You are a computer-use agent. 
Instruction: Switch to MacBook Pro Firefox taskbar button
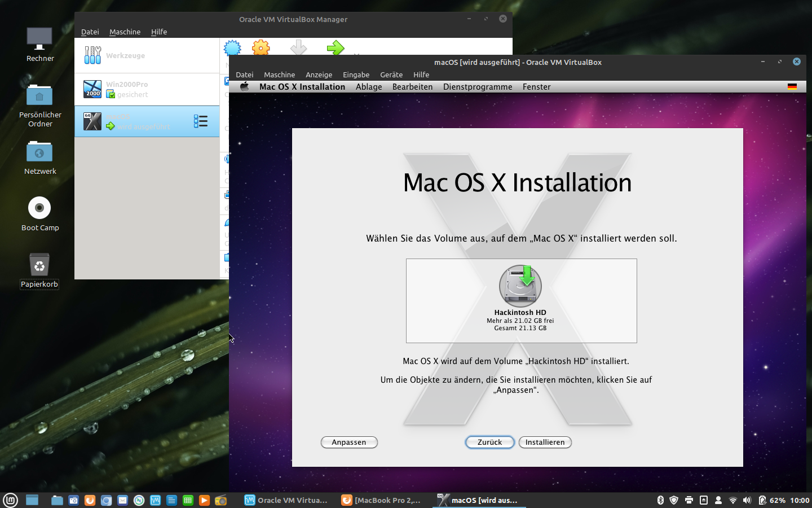[x=382, y=500]
